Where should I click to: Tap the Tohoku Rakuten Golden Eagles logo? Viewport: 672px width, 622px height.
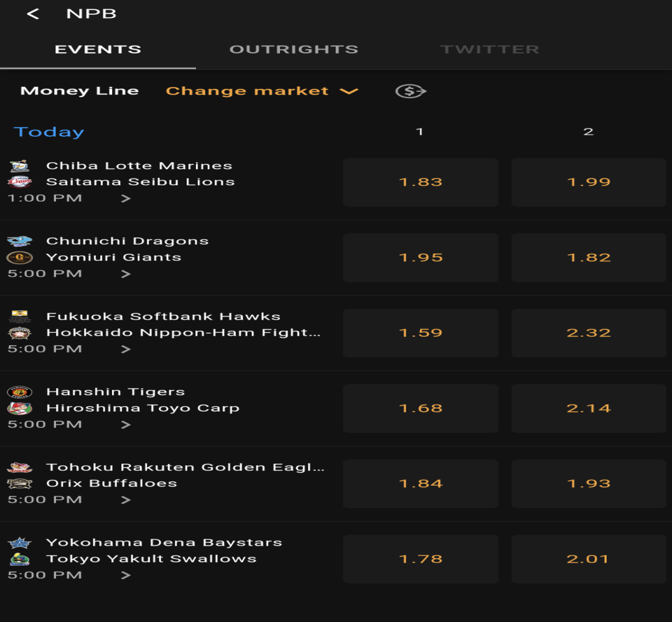click(20, 467)
